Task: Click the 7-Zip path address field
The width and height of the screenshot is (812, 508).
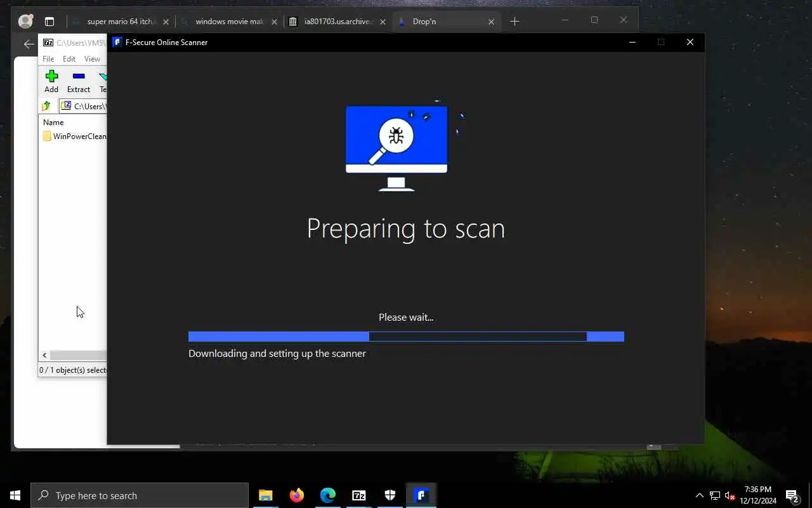Action: (83, 106)
